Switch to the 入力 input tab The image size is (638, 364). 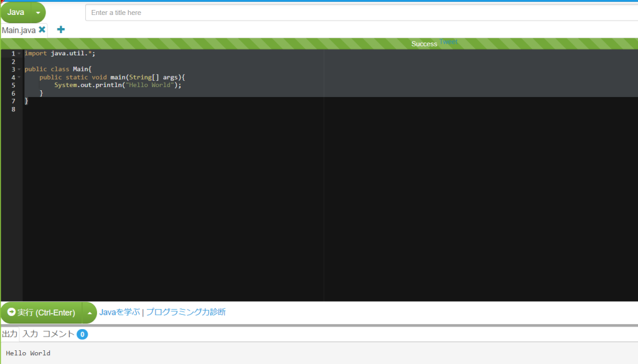coord(30,334)
